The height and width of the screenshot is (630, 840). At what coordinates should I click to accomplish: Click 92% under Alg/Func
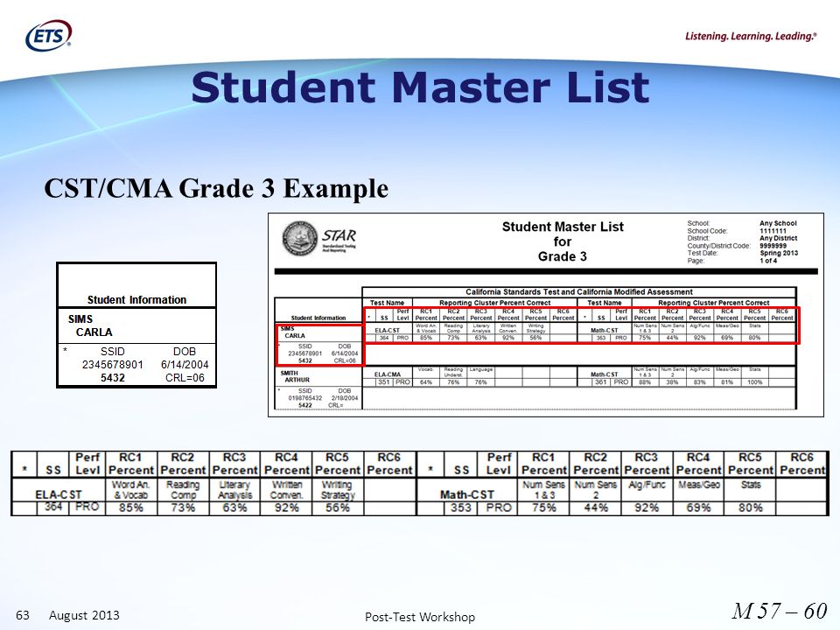click(x=647, y=507)
